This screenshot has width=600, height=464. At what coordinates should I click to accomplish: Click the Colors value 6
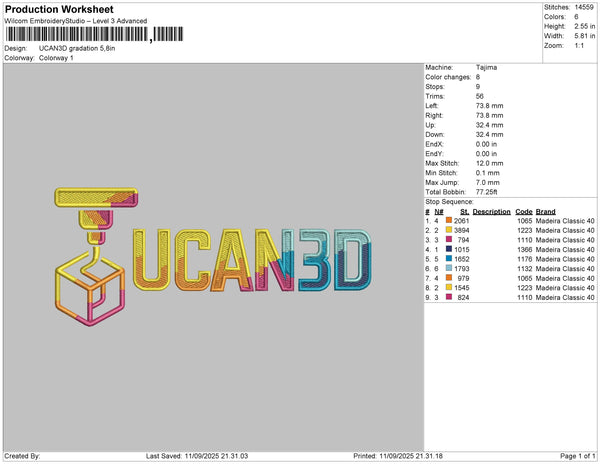pyautogui.click(x=576, y=17)
